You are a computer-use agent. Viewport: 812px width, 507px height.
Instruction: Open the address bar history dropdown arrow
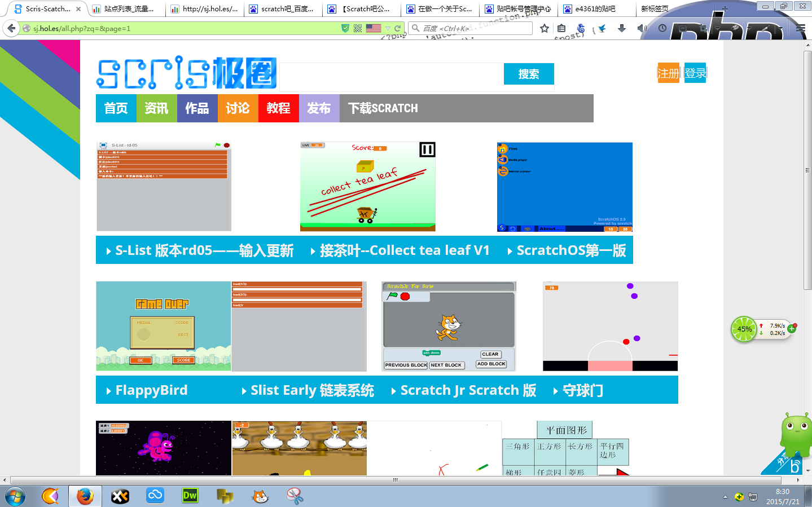(x=388, y=28)
